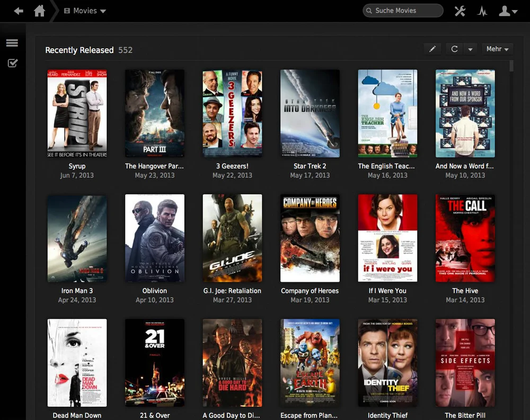Open the Identity Thief poster
This screenshot has width=530, height=420.
(x=387, y=363)
